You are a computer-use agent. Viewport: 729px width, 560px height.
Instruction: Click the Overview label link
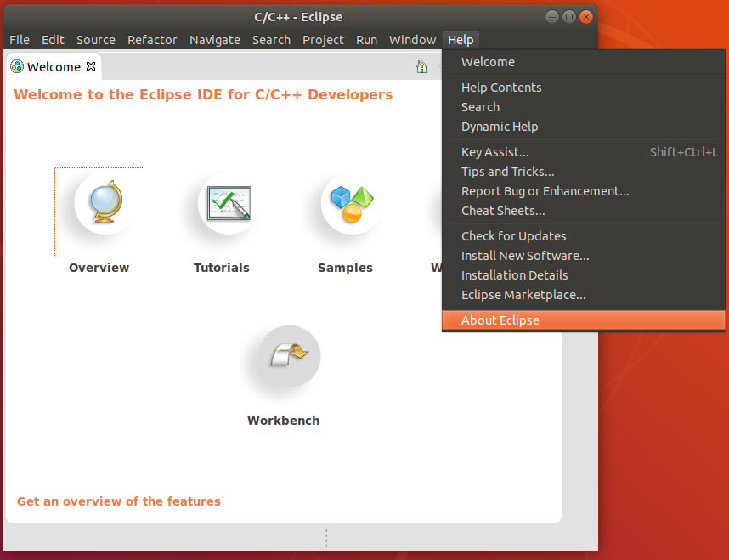point(99,268)
